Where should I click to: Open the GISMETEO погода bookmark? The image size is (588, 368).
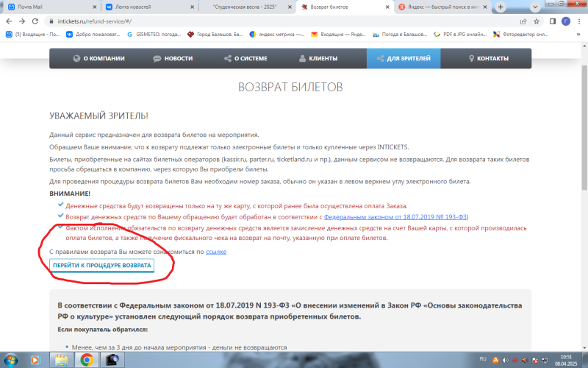154,34
